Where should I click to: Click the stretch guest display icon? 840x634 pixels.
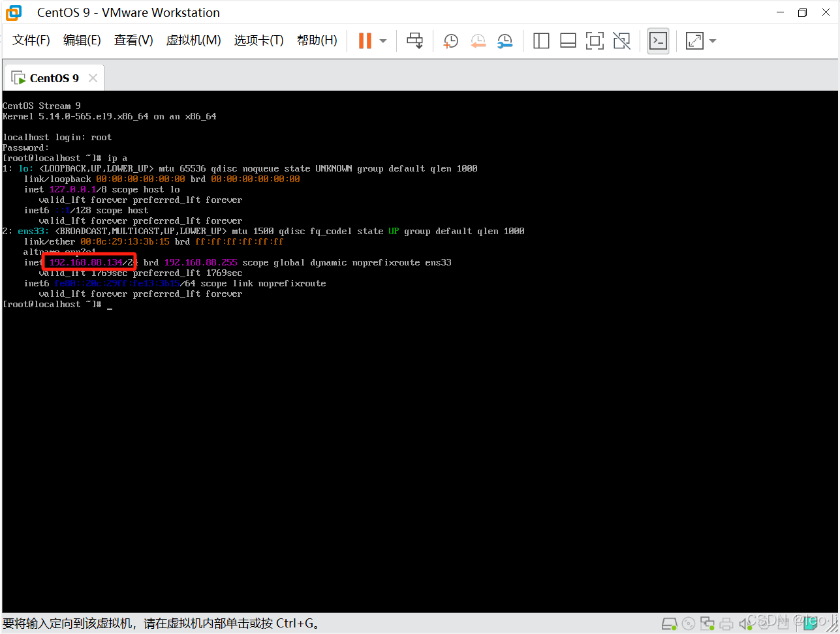point(695,40)
